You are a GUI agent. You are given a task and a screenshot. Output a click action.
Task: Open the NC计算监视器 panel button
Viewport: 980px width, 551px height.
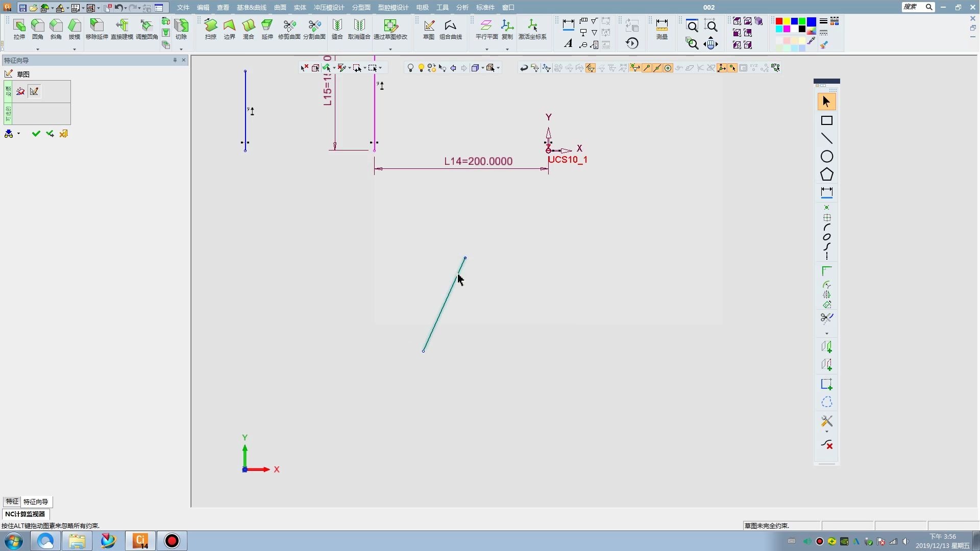click(25, 514)
